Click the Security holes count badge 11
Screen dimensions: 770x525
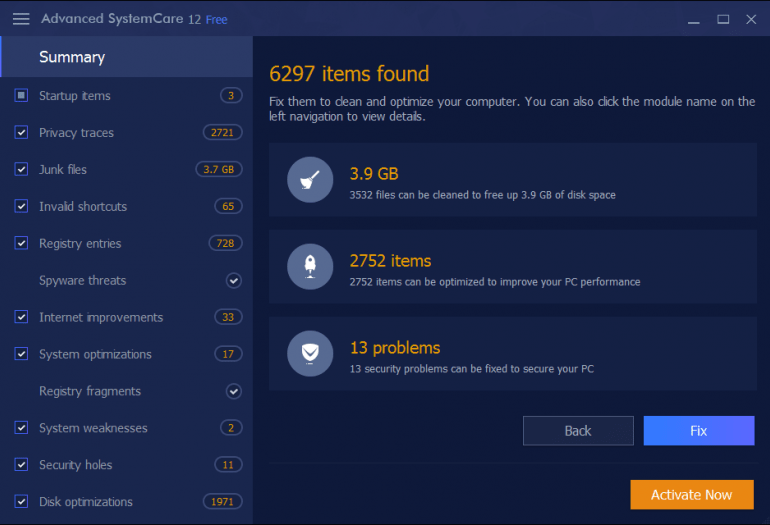click(x=228, y=465)
